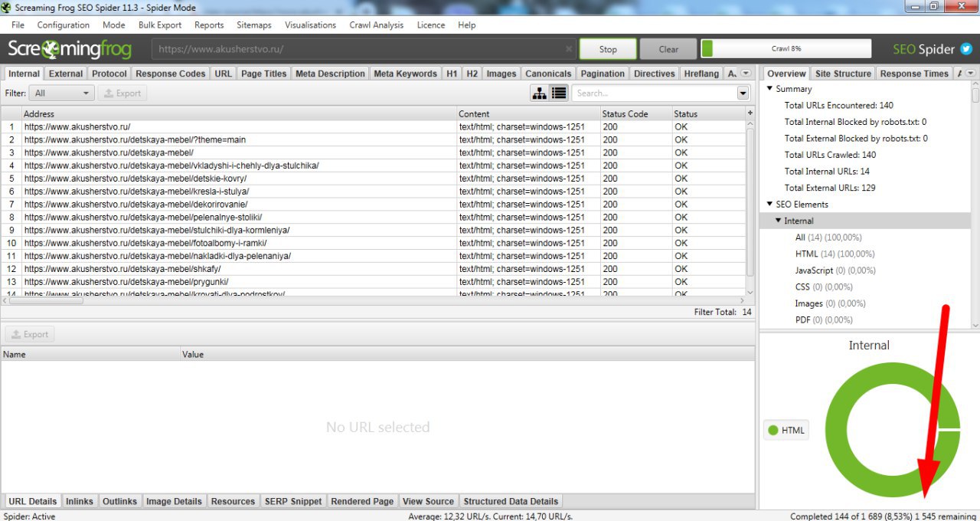The width and height of the screenshot is (980, 521).
Task: Open the overflow arrow for the right panel tabs
Action: (971, 74)
